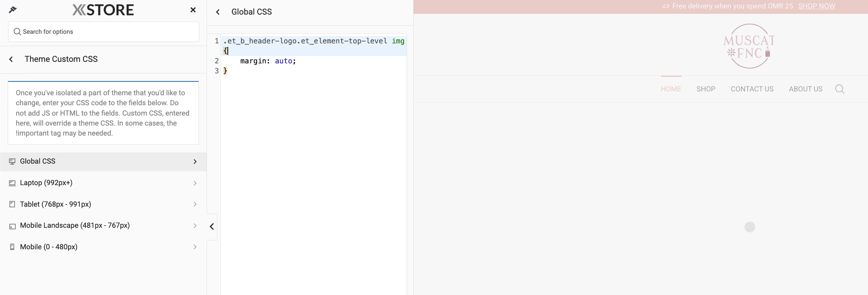The width and height of the screenshot is (868, 295).
Task: Click the Muscat FNC logo in preview
Action: tap(749, 46)
